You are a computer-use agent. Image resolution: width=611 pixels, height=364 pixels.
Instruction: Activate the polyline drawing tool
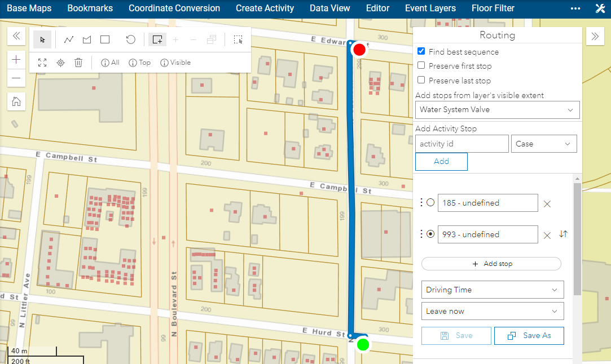coord(68,39)
